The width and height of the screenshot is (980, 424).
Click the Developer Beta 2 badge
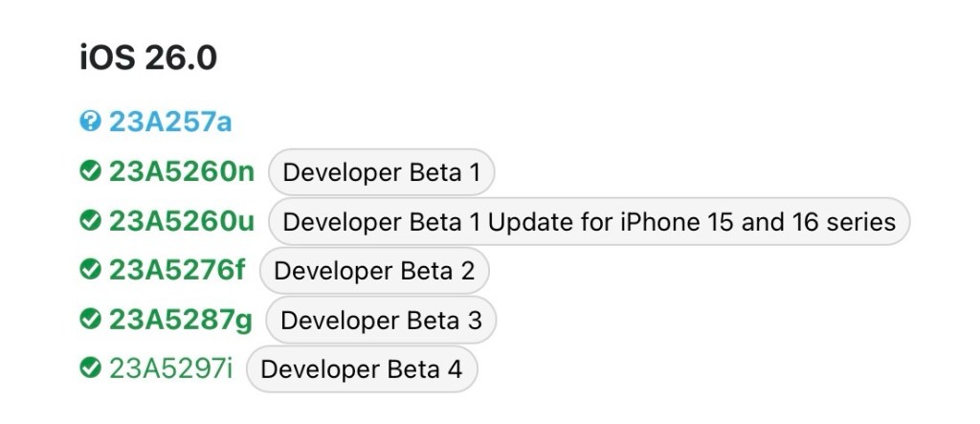374,271
